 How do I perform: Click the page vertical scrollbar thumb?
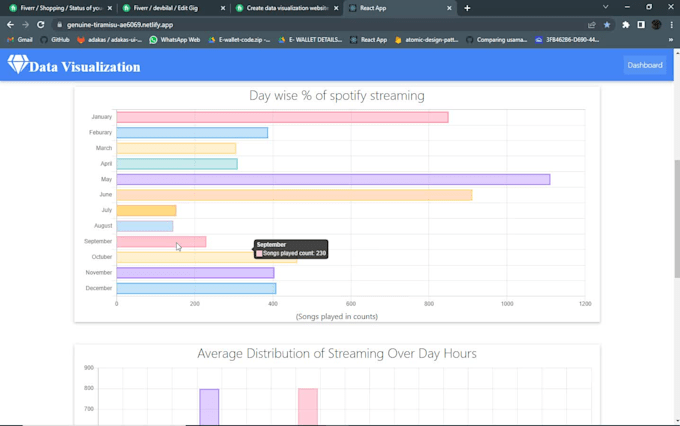coord(677,219)
